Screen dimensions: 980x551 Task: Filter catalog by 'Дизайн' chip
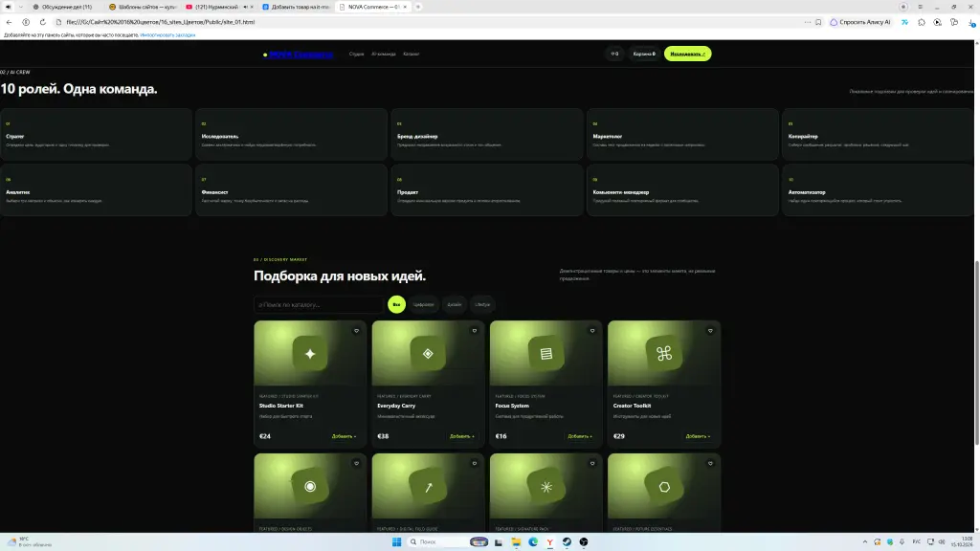click(x=455, y=304)
